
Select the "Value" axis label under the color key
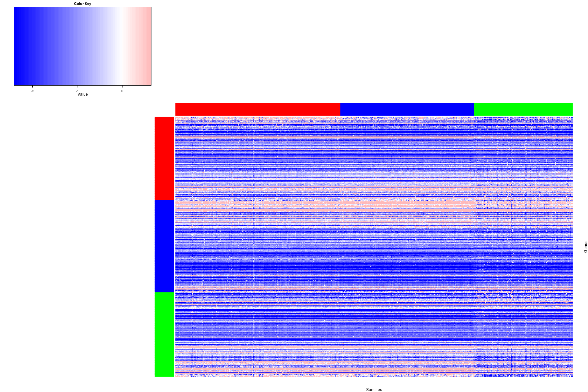click(82, 94)
